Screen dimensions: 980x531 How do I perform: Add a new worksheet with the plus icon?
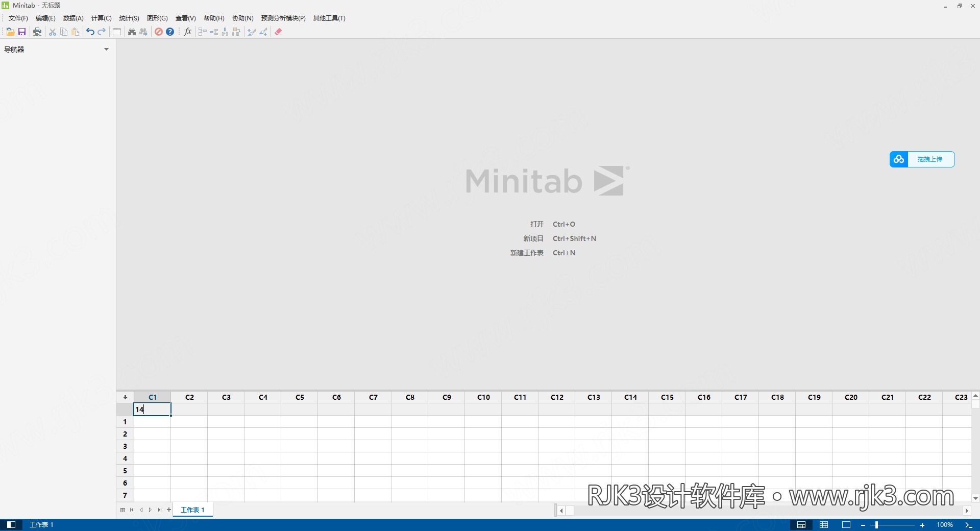(x=169, y=510)
